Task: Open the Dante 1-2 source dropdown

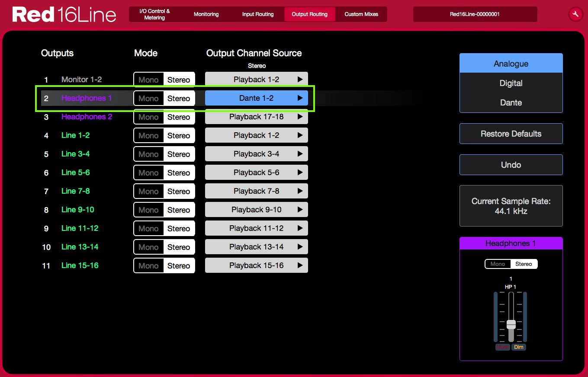Action: tap(257, 98)
